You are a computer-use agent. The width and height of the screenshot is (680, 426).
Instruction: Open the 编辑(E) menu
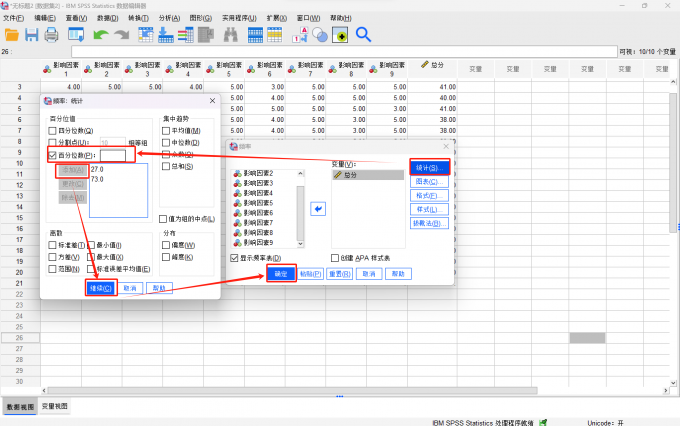(x=45, y=18)
